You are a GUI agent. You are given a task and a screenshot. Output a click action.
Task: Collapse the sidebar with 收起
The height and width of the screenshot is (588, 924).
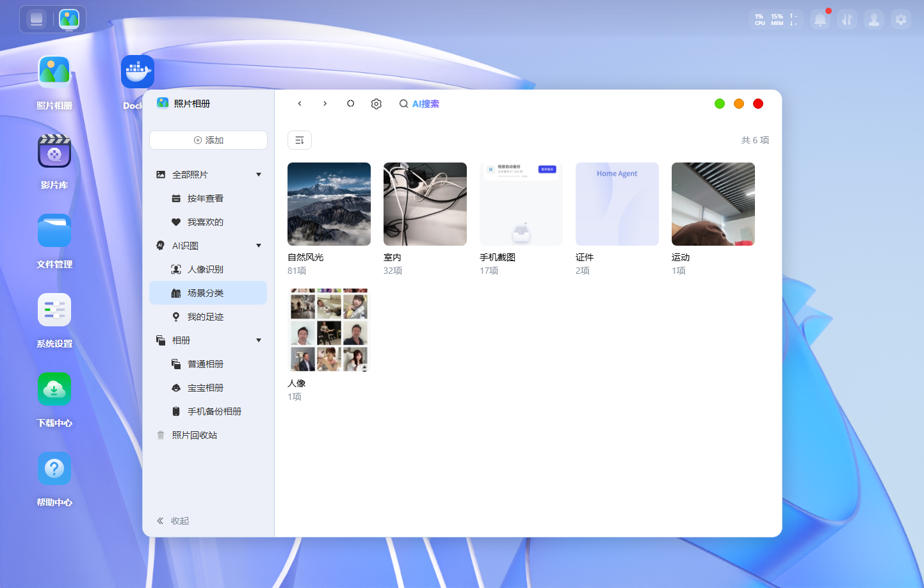tap(173, 521)
